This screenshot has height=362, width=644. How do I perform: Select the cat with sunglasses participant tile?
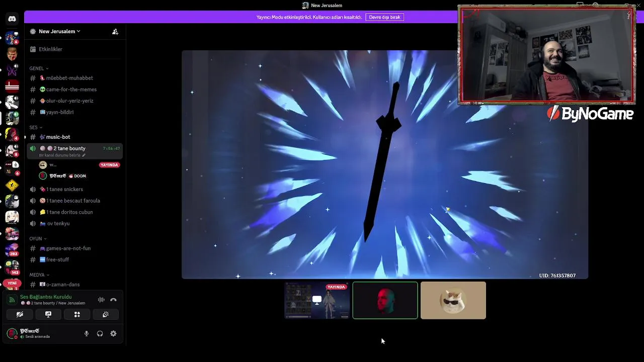click(x=453, y=301)
